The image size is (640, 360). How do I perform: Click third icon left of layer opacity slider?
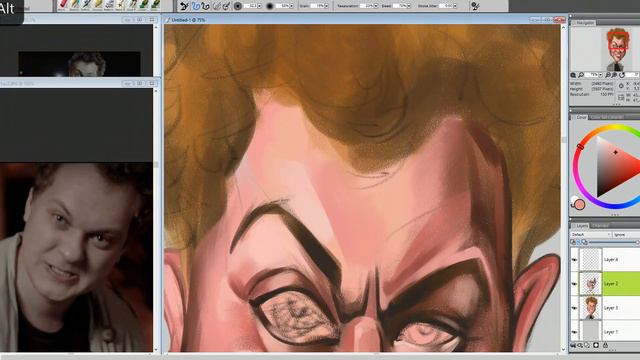pos(584,242)
